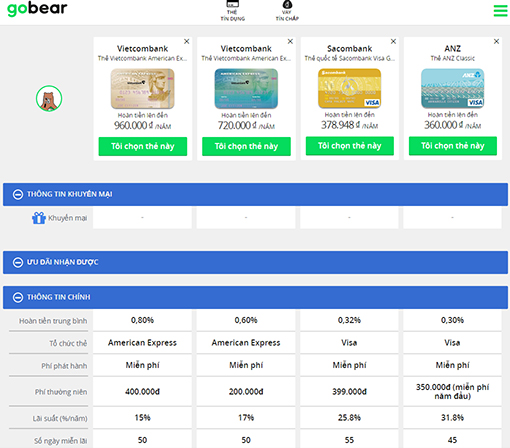Select the 0,32% cashback cell
510x448 pixels.
[349, 320]
